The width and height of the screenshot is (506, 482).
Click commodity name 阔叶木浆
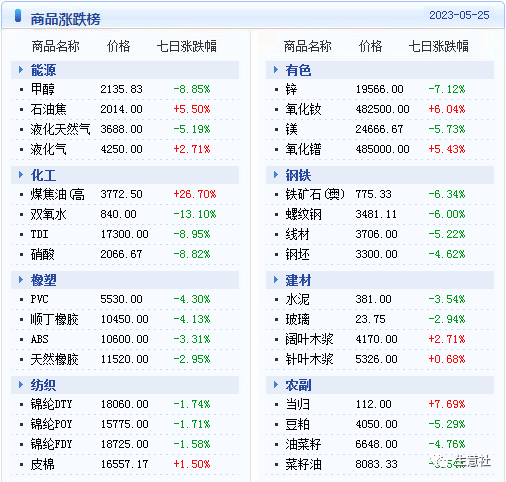(309, 339)
